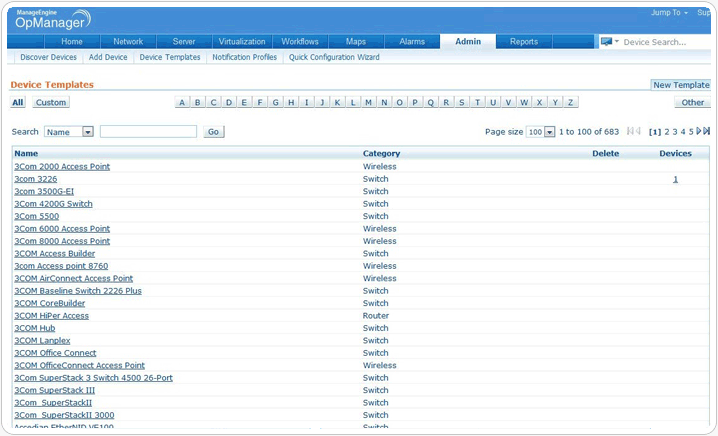Open the Jump To dropdown
The width and height of the screenshot is (718, 436).
point(669,12)
